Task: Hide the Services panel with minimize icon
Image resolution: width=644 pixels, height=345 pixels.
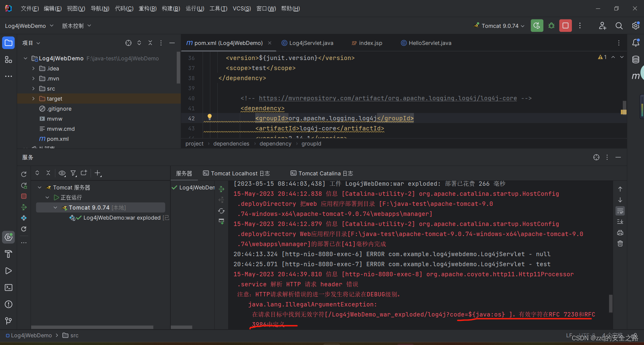Action: tap(618, 157)
